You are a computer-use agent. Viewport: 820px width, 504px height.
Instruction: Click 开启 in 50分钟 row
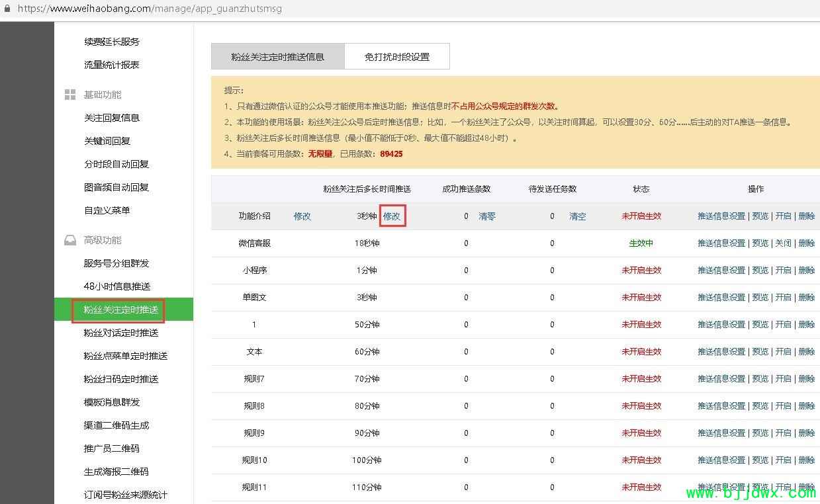click(x=784, y=325)
